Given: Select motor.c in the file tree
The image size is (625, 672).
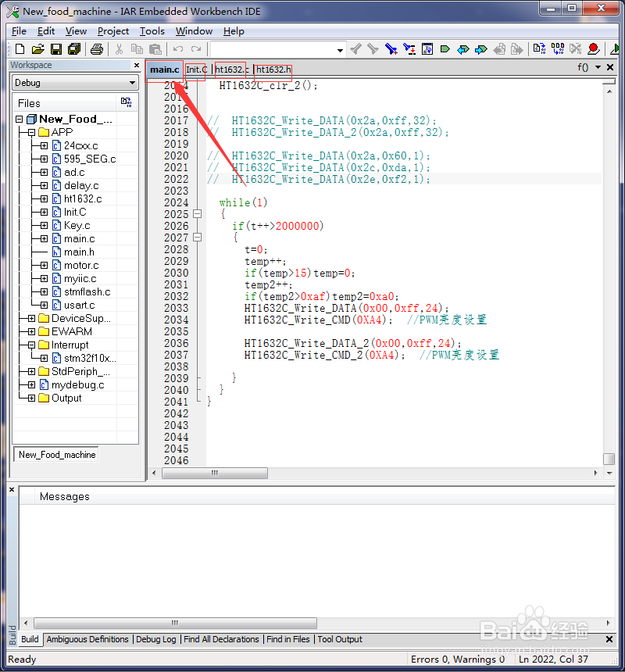Looking at the screenshot, I should pos(81,266).
